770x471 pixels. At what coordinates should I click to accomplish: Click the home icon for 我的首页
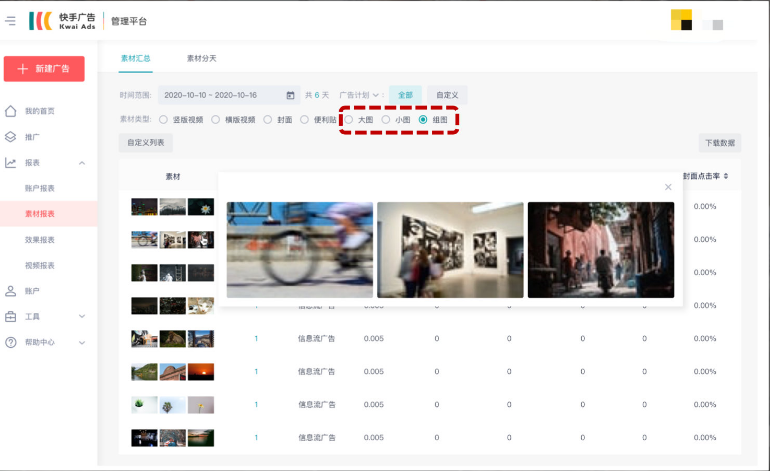click(11, 111)
